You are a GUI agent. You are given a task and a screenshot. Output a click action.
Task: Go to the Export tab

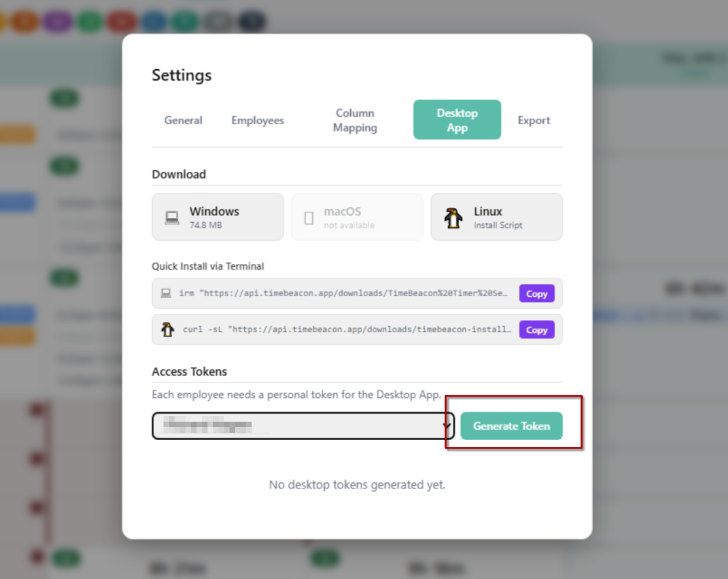coord(533,120)
